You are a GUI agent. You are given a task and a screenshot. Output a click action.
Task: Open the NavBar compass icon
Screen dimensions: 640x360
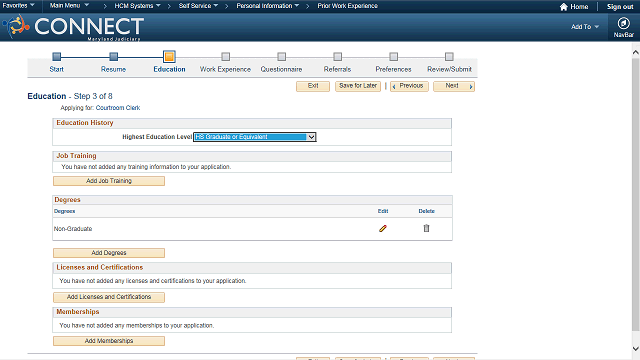pos(623,23)
